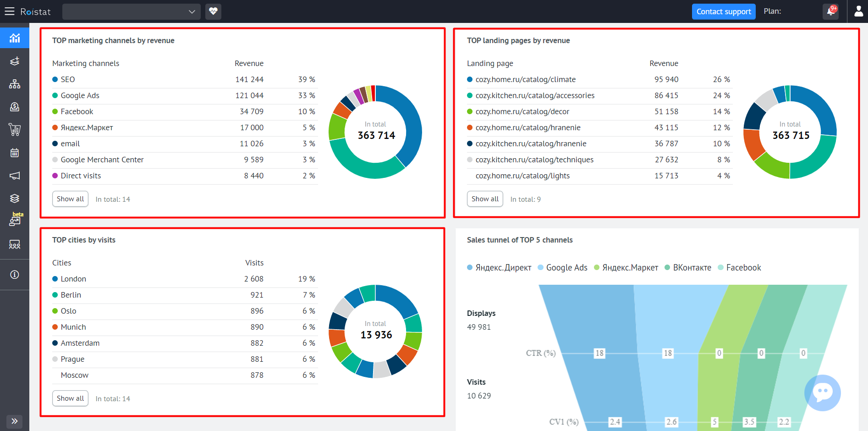Toggle Яндекс.Директ in funnel legend

coord(499,268)
